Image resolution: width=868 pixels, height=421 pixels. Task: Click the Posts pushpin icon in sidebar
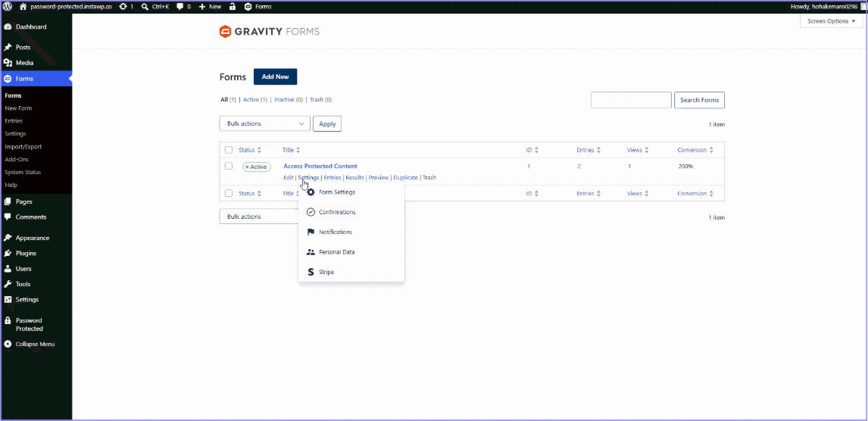(8, 48)
